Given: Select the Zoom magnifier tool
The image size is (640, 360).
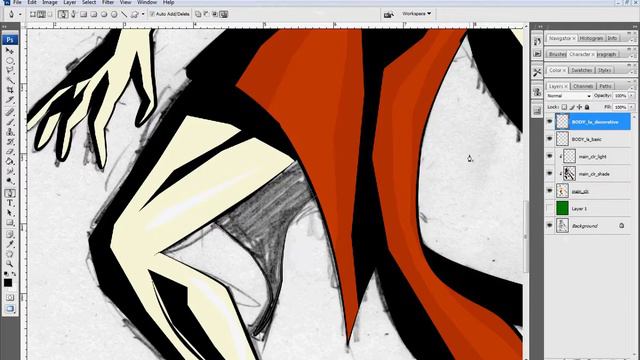Looking at the screenshot, I should click(x=10, y=264).
